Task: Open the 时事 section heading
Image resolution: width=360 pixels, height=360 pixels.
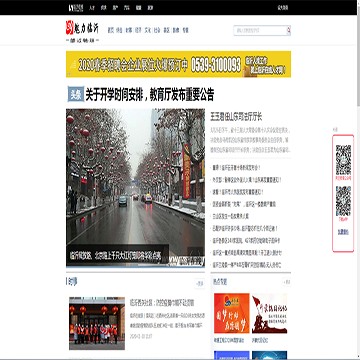Action: coord(72,282)
